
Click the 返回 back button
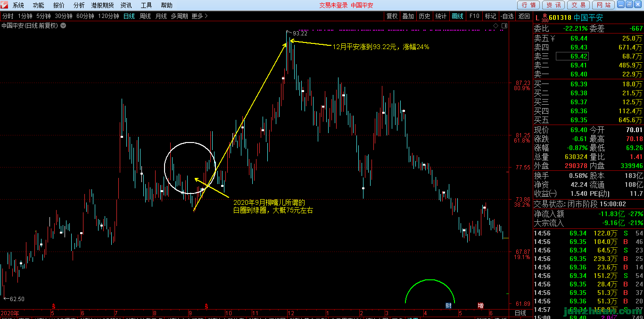[524, 16]
